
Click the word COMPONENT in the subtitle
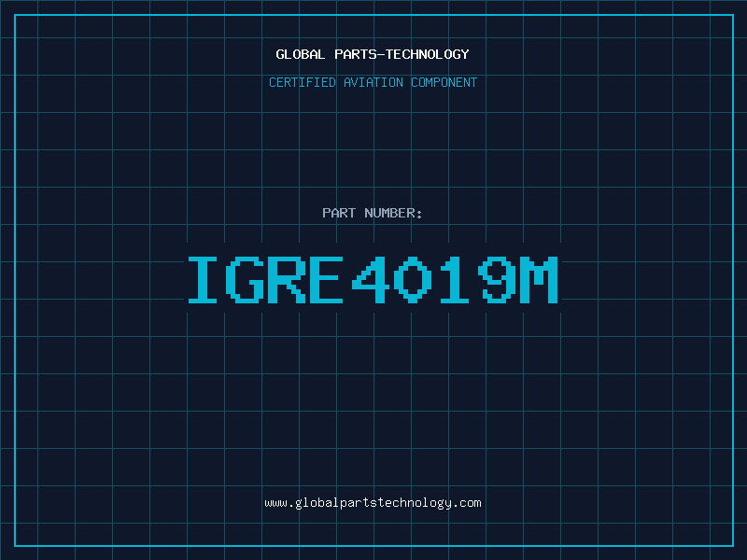(444, 82)
